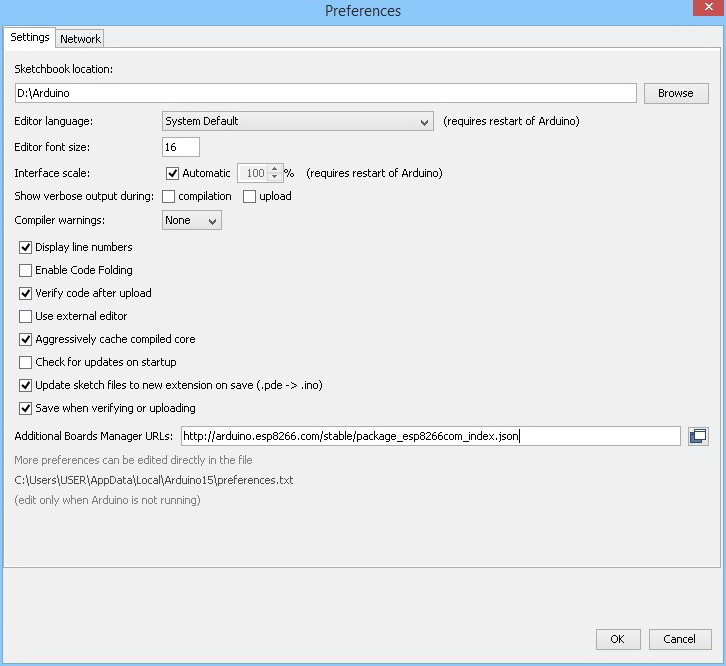Enable verbose output during compilation
The image size is (726, 666).
click(x=169, y=196)
